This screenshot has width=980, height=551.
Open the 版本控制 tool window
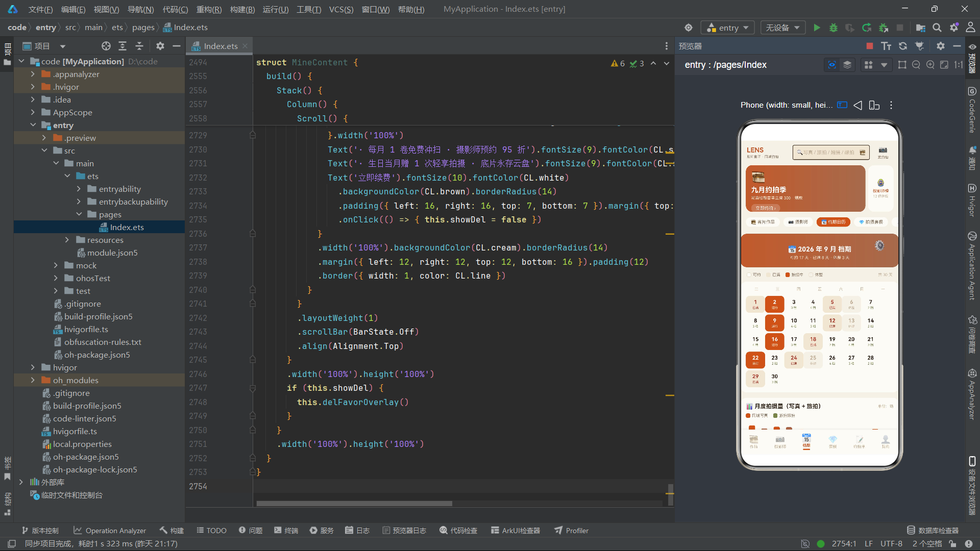(40, 531)
